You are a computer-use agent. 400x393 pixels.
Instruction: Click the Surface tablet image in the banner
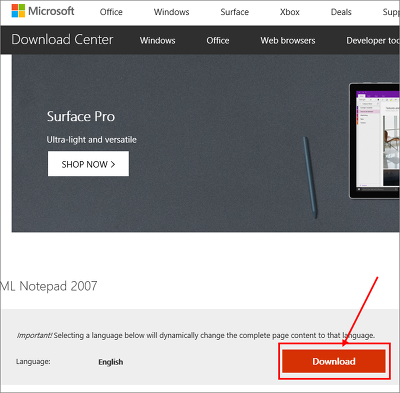[x=374, y=141]
